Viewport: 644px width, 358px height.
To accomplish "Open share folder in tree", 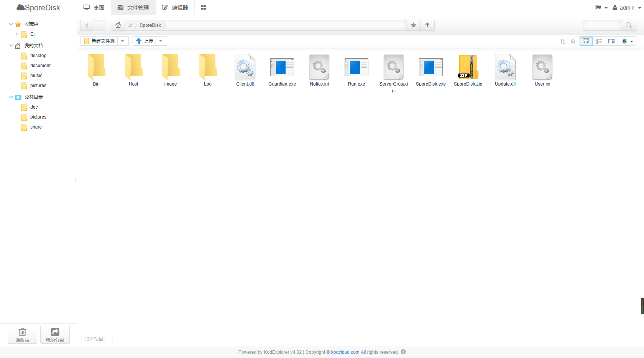I will (x=36, y=127).
